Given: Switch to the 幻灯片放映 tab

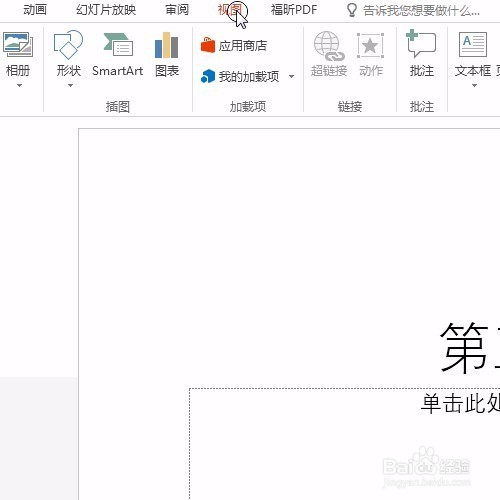Looking at the screenshot, I should [106, 10].
